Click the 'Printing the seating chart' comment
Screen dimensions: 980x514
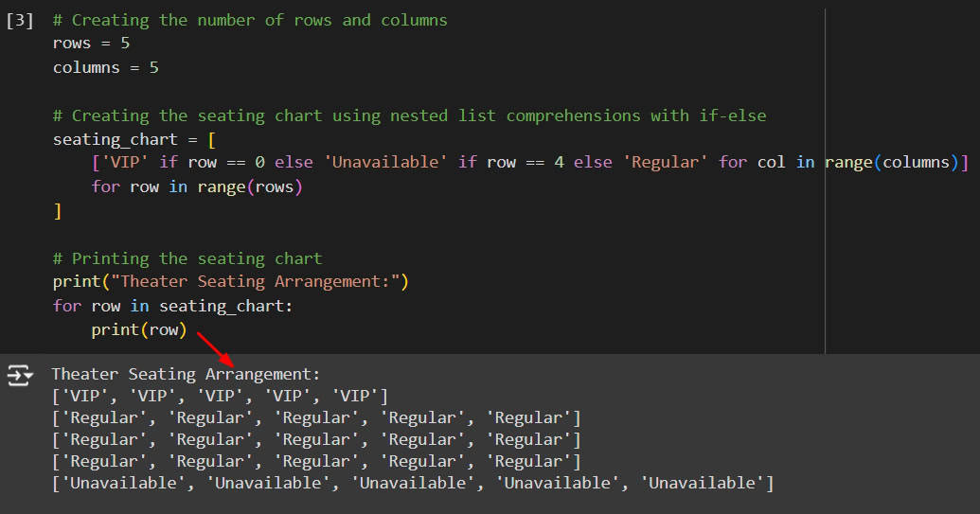tap(187, 258)
